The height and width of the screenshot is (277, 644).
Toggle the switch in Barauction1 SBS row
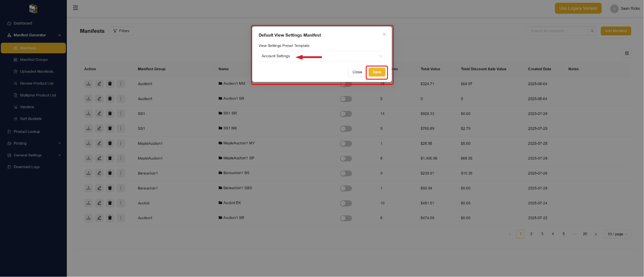pyautogui.click(x=346, y=188)
